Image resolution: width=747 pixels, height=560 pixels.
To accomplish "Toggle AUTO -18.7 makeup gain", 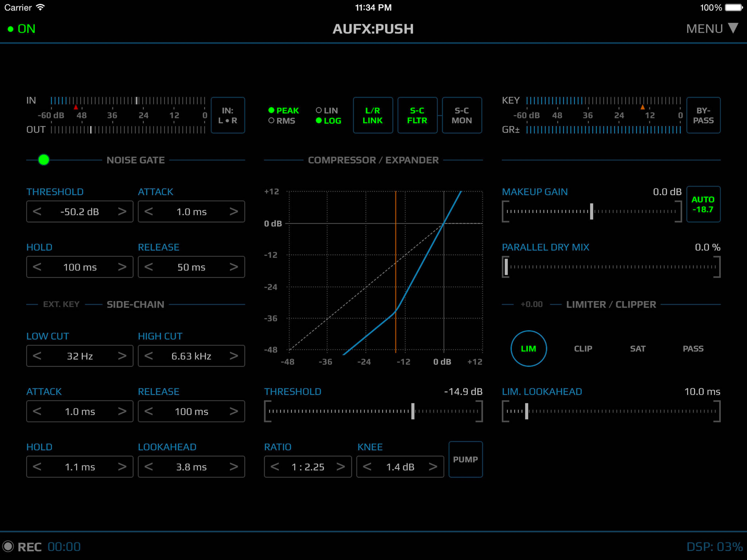I will click(x=704, y=204).
